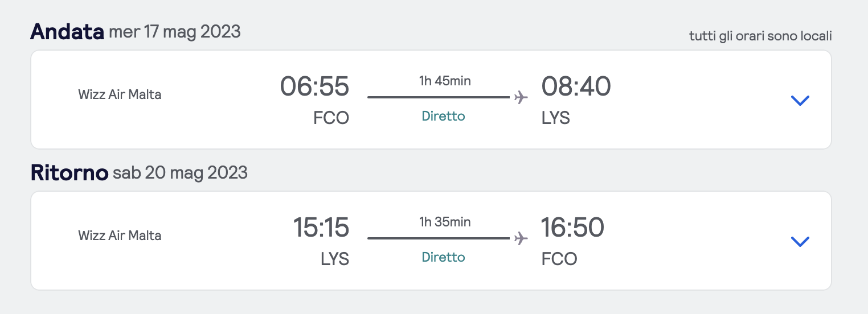Image resolution: width=868 pixels, height=314 pixels.
Task: Click the airplane icon on the return flight
Action: [521, 238]
